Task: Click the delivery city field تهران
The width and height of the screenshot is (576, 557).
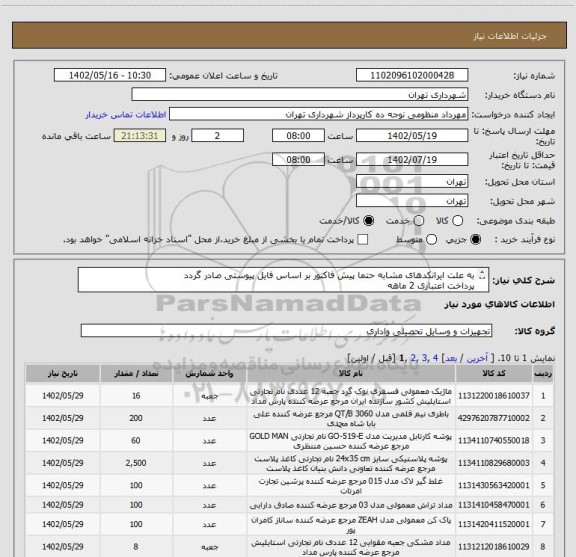Action: [x=412, y=201]
